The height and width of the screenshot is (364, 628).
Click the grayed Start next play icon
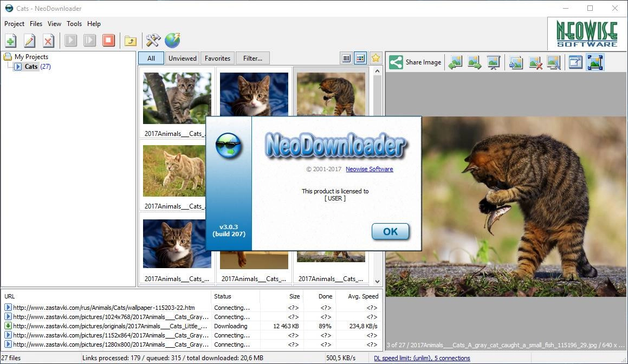(90, 41)
